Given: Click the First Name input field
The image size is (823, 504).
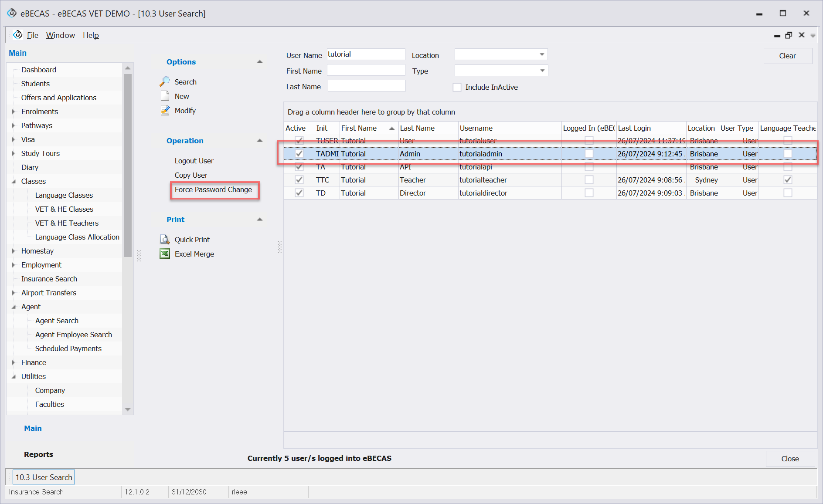Looking at the screenshot, I should point(366,71).
